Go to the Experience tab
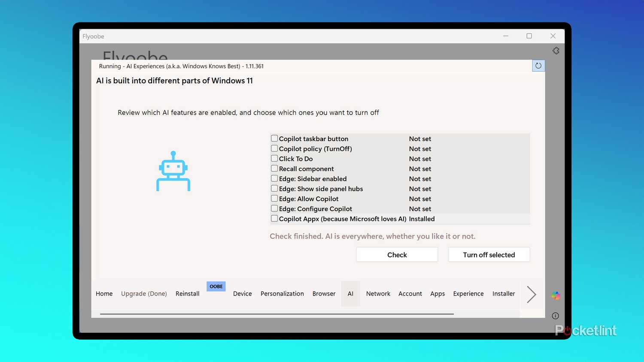This screenshot has height=362, width=644. click(468, 294)
